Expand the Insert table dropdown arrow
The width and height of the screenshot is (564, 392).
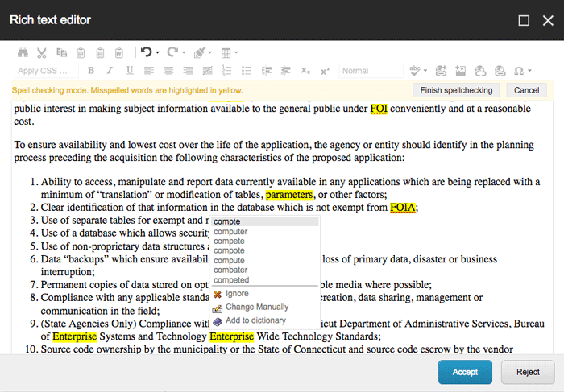(235, 53)
